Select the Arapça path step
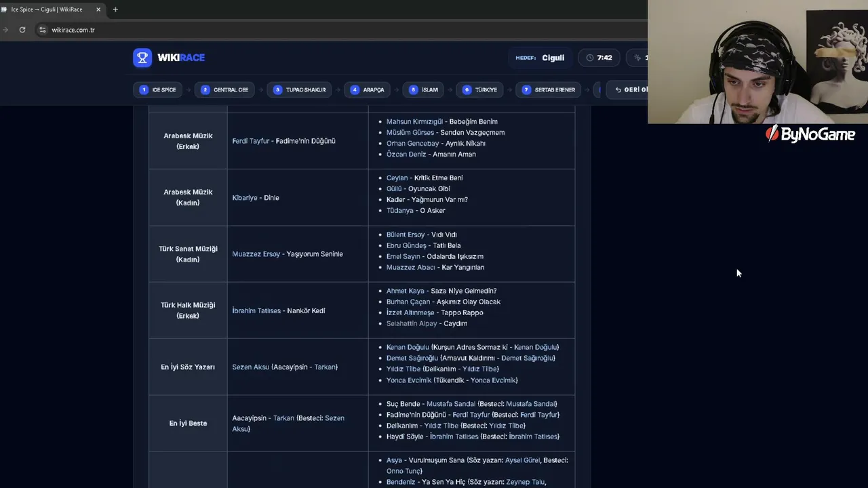 click(368, 89)
